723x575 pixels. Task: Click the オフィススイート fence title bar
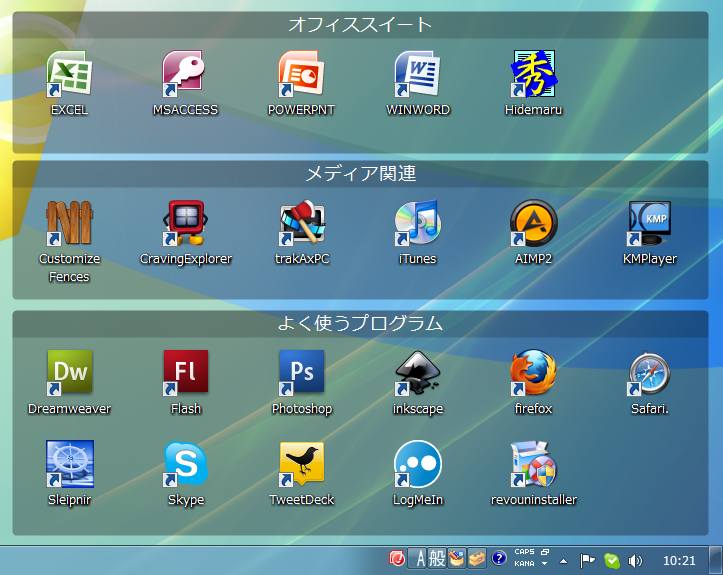click(360, 25)
